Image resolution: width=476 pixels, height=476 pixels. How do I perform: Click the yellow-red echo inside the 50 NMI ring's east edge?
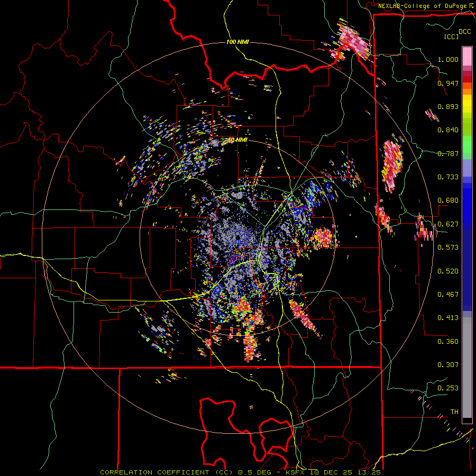(x=323, y=238)
